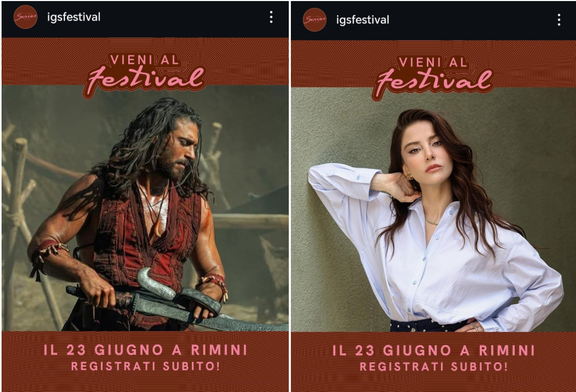
Task: Tap the pink 'festival' script logo, left post
Action: point(145,80)
